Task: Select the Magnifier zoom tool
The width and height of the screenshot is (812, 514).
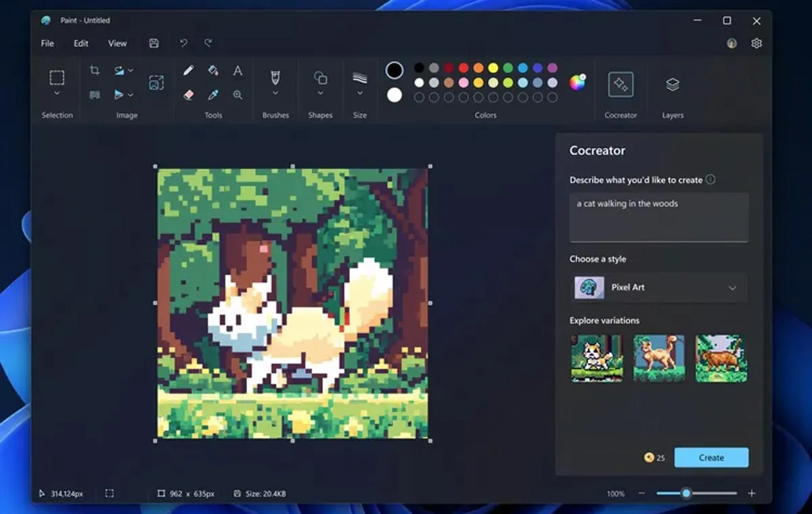Action: pos(238,95)
